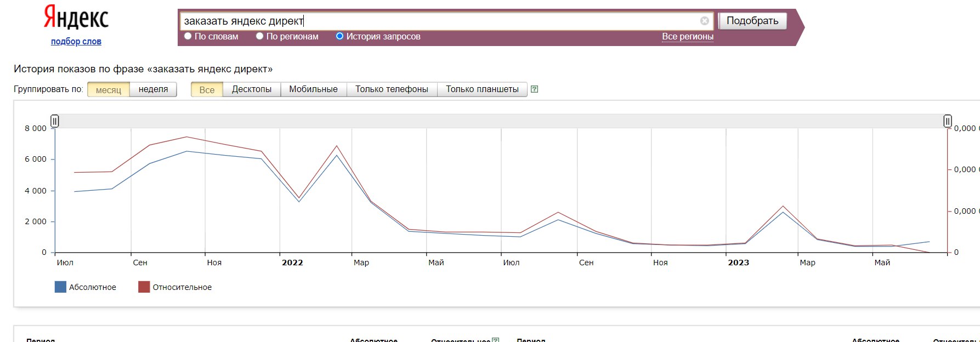Select the По словам radio button
Image resolution: width=980 pixels, height=342 pixels.
tap(188, 36)
